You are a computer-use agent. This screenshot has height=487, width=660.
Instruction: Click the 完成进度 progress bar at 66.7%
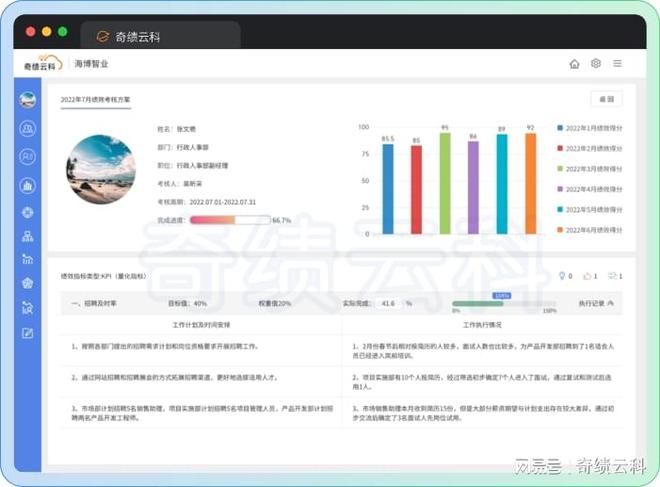tap(230, 220)
